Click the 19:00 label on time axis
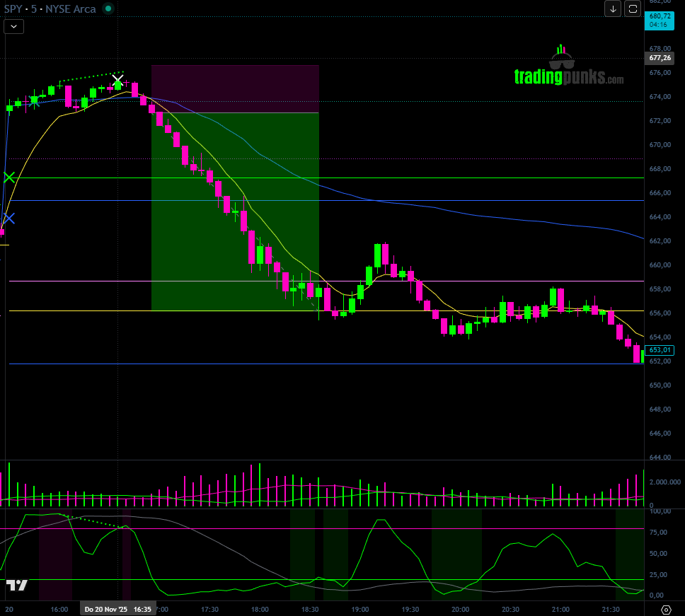 coord(360,609)
